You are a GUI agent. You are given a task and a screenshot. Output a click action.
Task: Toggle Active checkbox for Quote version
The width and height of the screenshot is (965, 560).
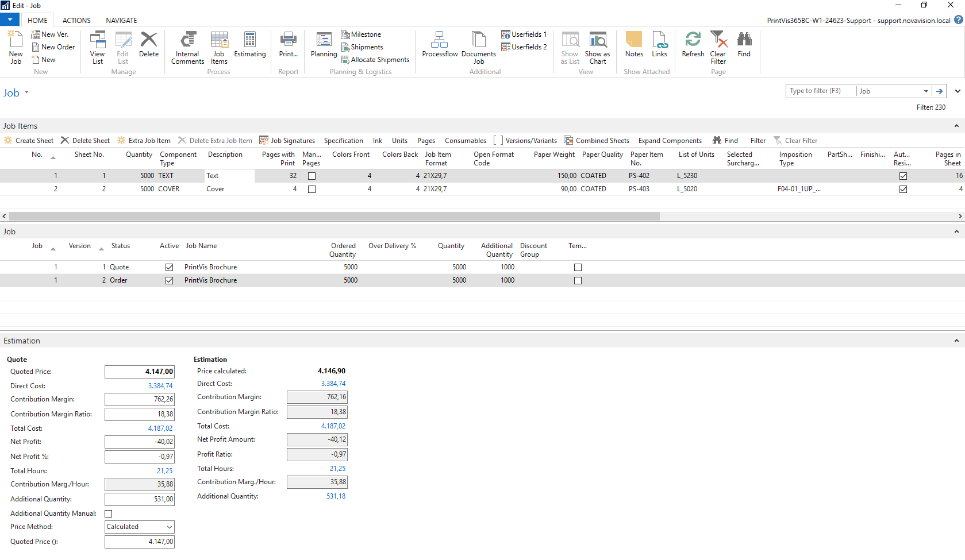click(x=169, y=267)
